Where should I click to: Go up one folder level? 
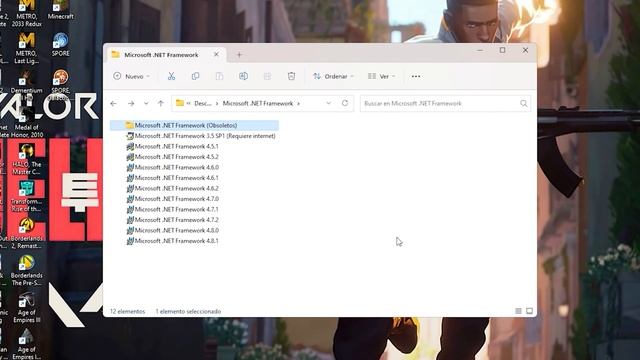point(161,104)
